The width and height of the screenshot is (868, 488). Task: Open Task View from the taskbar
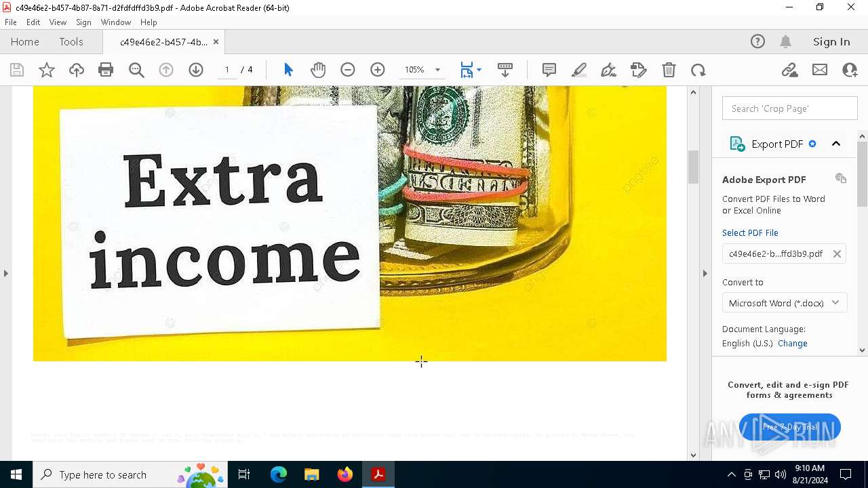[x=244, y=474]
